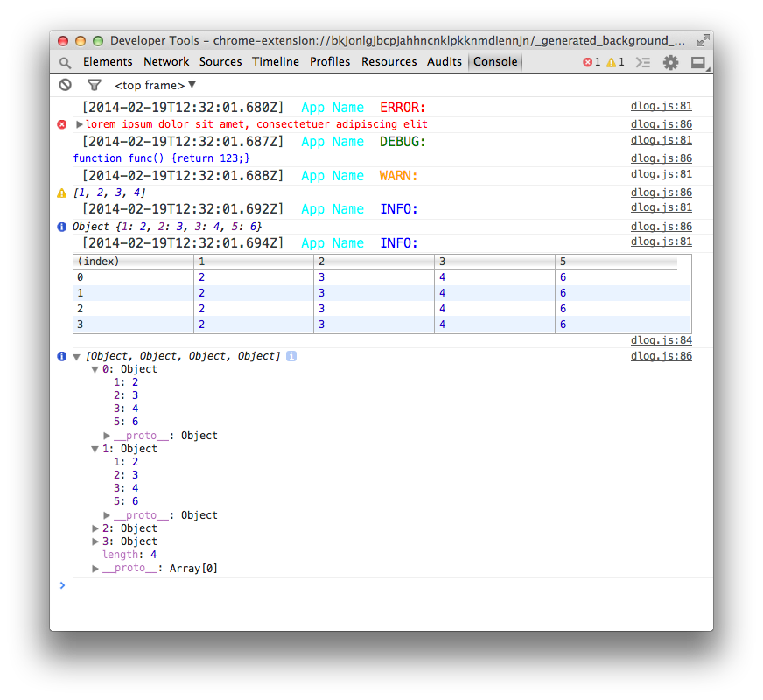
Task: Open dlog.js:81 link on ERROR line
Action: click(x=661, y=106)
